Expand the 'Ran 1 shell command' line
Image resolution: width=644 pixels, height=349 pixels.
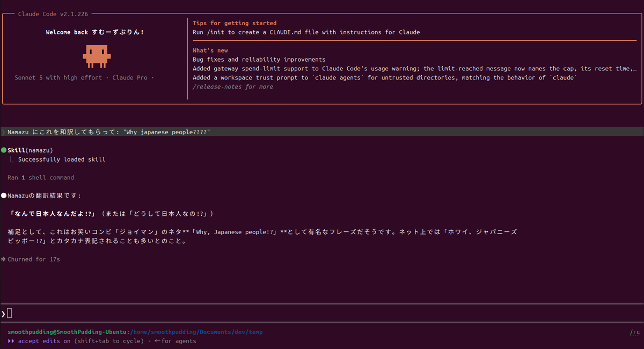point(41,177)
